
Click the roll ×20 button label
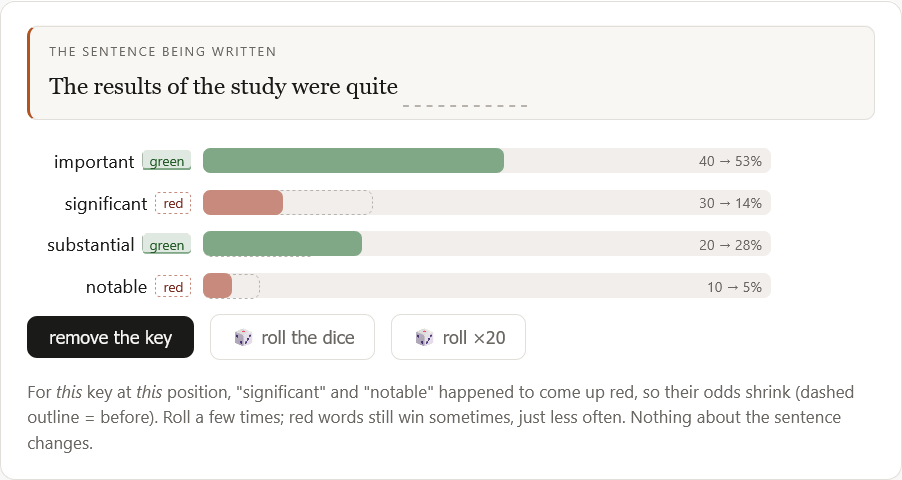[474, 337]
